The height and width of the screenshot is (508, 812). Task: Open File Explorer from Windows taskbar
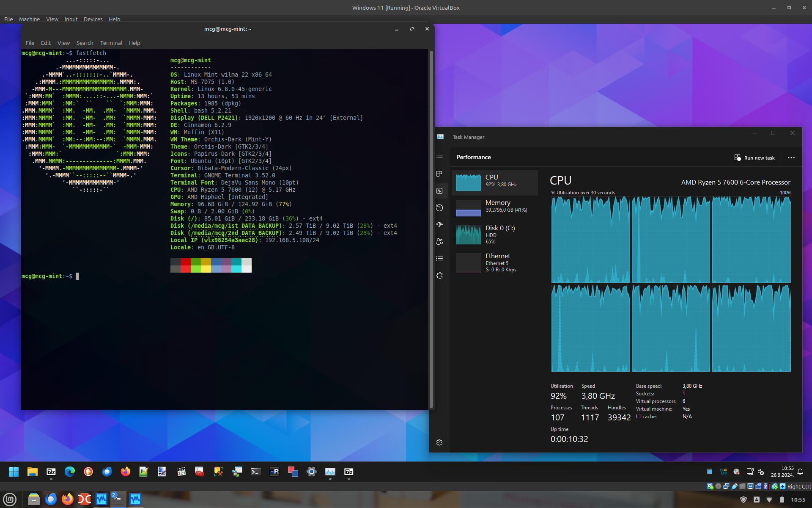coord(33,472)
